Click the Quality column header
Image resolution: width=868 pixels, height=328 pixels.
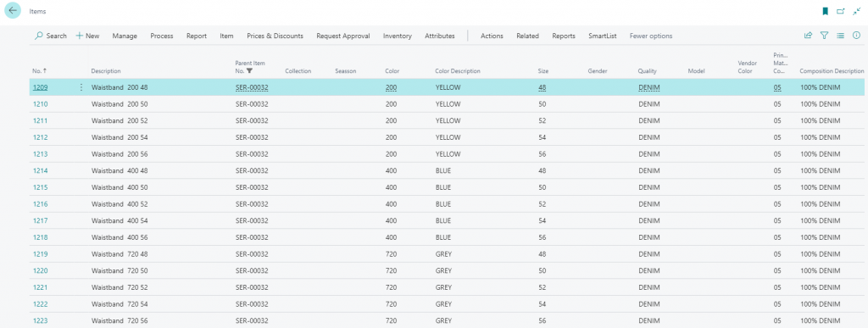click(x=647, y=71)
